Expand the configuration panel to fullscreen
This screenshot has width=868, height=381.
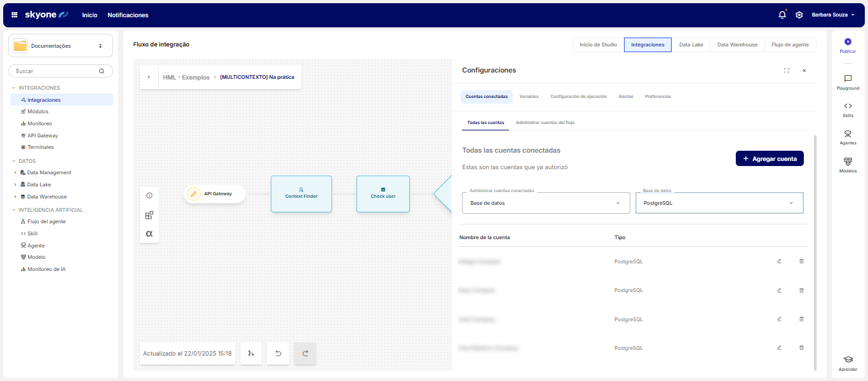click(x=787, y=71)
